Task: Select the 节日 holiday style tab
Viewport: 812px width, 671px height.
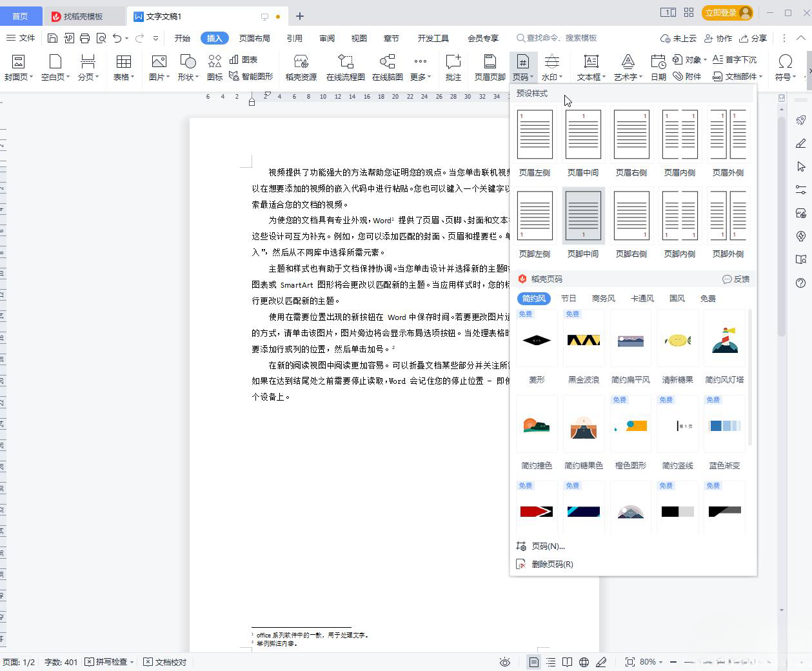Action: pos(568,299)
